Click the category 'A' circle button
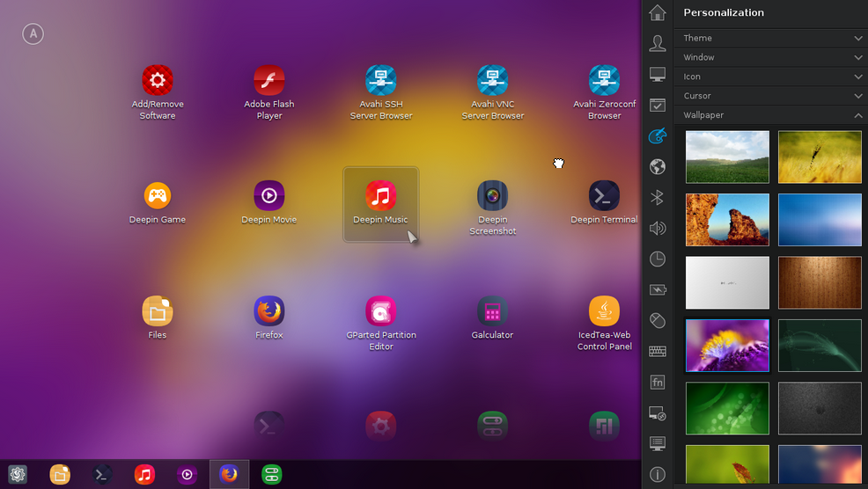This screenshot has height=489, width=868. tap(33, 34)
